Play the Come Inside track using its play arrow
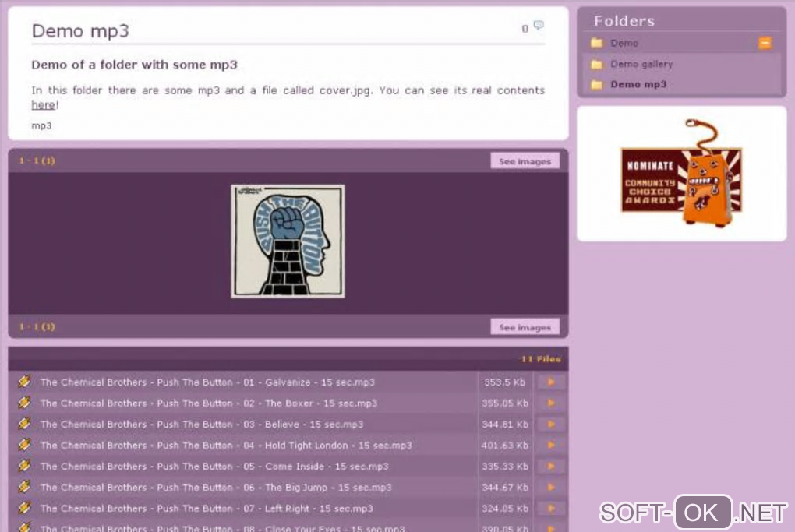 pyautogui.click(x=551, y=466)
